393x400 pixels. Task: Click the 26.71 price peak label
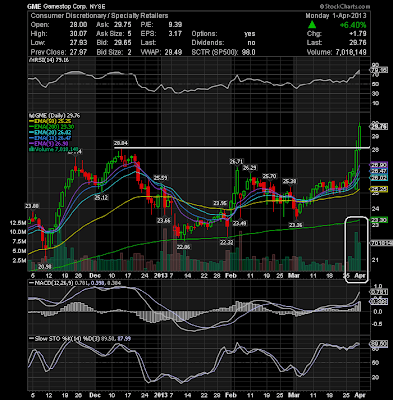pyautogui.click(x=236, y=162)
